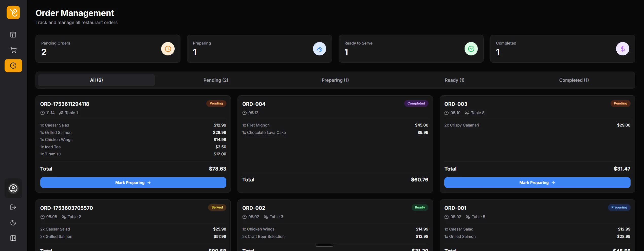
Task: Toggle dark mode with moon icon
Action: click(x=13, y=223)
